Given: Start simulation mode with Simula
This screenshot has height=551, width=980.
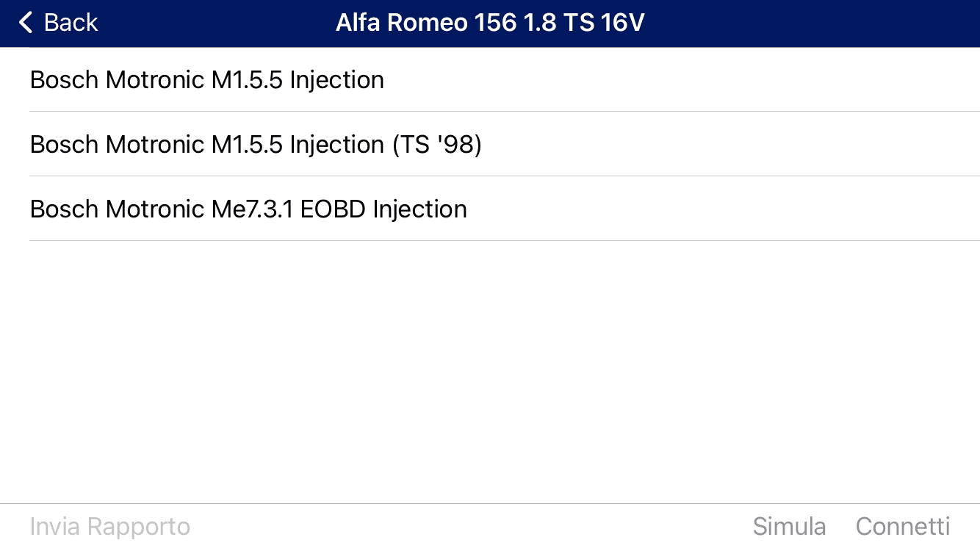Looking at the screenshot, I should (789, 526).
